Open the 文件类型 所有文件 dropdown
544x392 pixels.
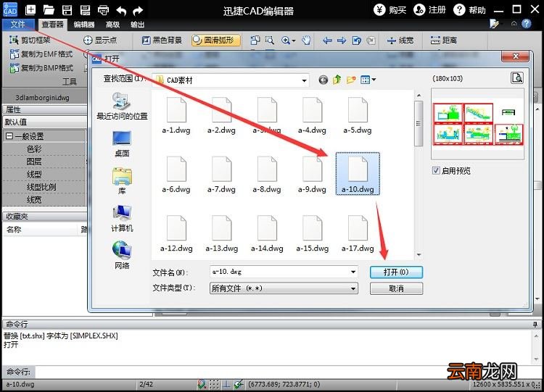click(353, 288)
